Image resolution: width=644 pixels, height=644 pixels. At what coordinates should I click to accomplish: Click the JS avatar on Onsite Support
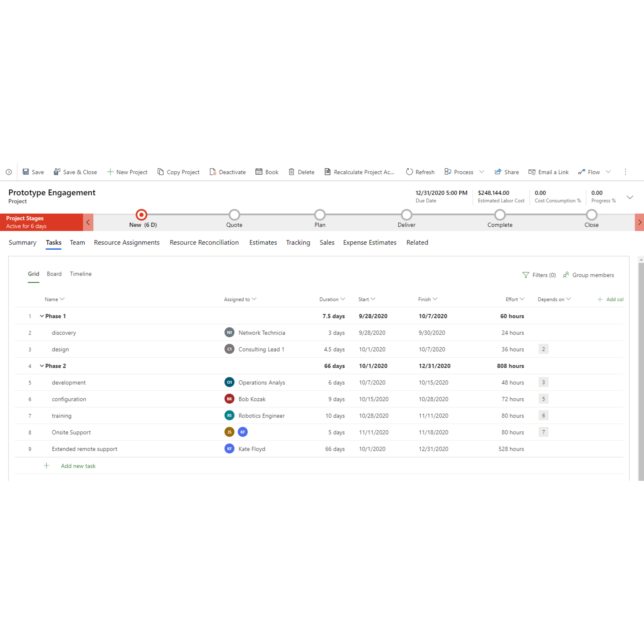point(229,432)
